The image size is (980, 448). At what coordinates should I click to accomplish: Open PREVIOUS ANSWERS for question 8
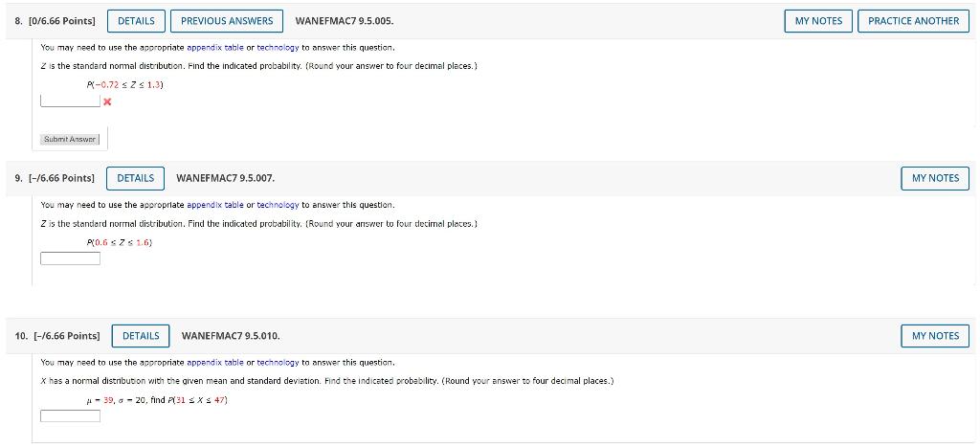pos(227,21)
